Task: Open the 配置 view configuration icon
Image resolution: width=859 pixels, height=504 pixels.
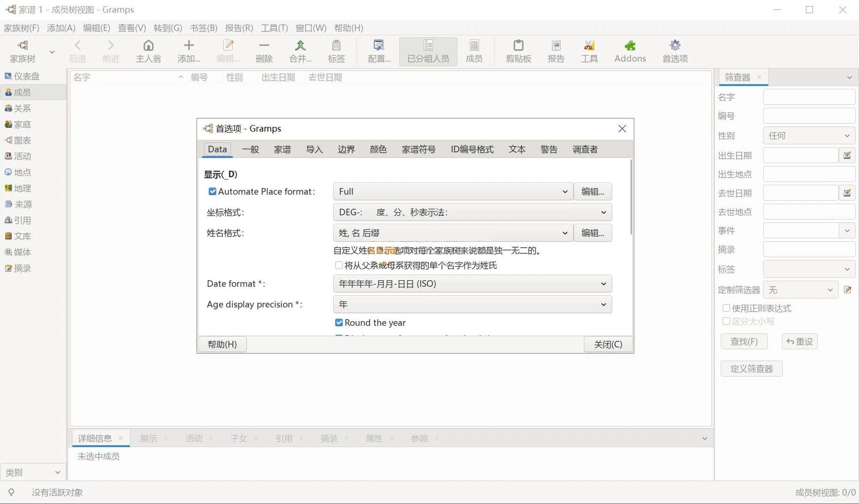Action: pyautogui.click(x=378, y=51)
